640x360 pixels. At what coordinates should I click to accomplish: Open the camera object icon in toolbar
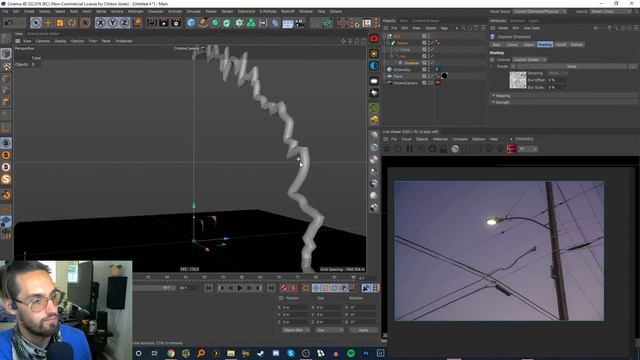click(x=300, y=23)
